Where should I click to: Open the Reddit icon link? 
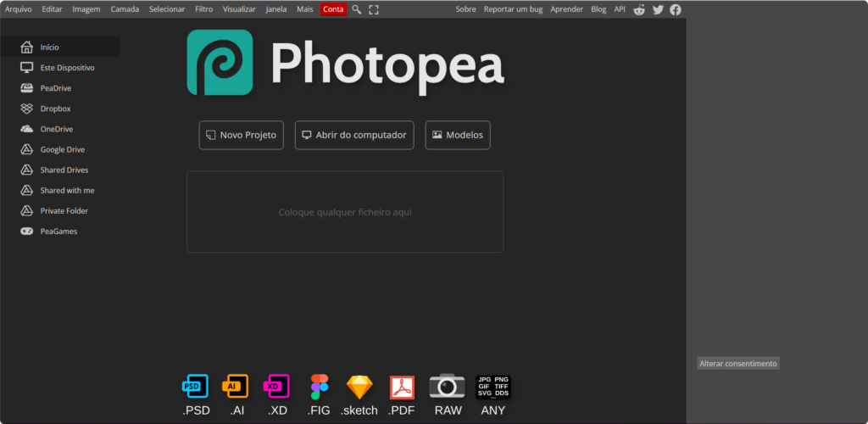639,9
